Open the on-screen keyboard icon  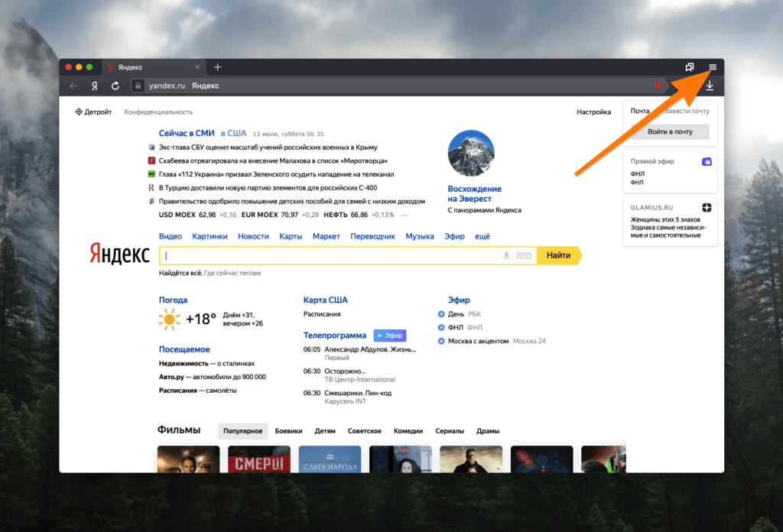coord(524,255)
